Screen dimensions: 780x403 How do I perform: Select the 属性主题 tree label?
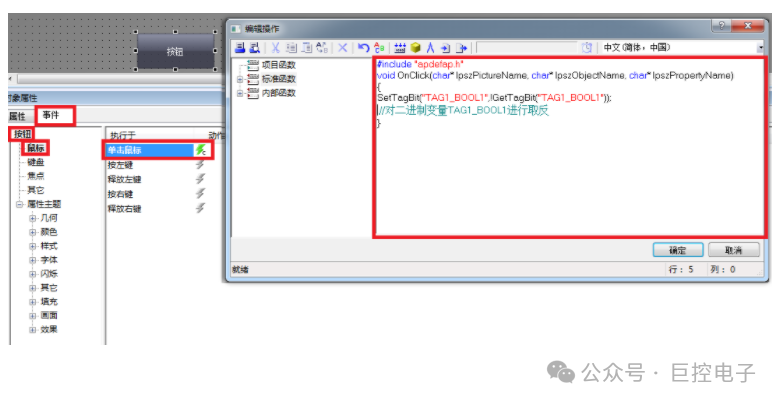pos(44,204)
